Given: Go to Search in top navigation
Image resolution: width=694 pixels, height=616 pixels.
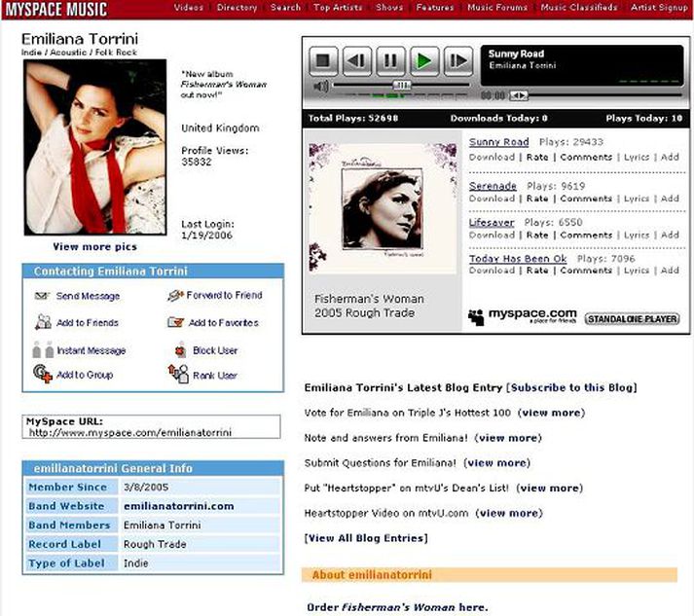Looking at the screenshot, I should tap(285, 8).
